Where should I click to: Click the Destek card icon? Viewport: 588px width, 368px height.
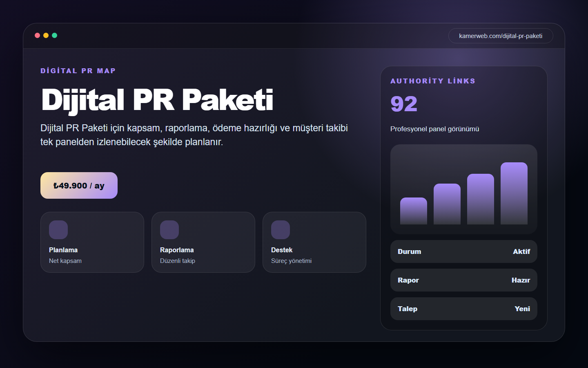[x=281, y=230]
